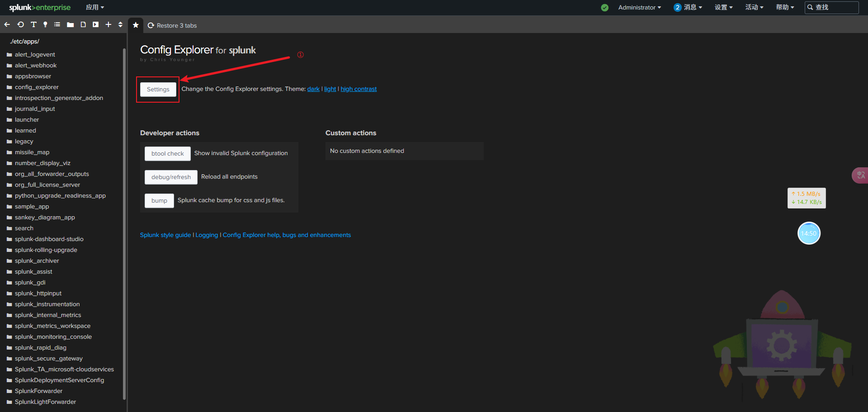This screenshot has height=412, width=868.
Task: Click the refresh file tree icon
Action: [21, 25]
